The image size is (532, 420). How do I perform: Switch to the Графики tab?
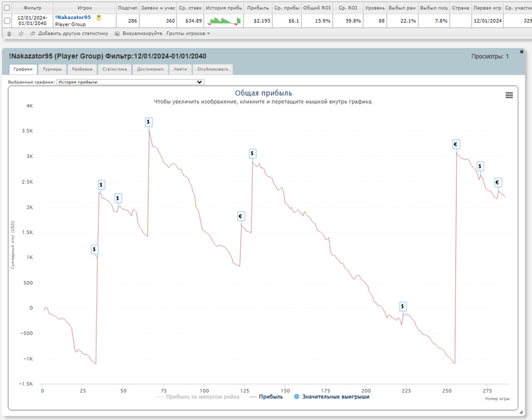coord(23,69)
